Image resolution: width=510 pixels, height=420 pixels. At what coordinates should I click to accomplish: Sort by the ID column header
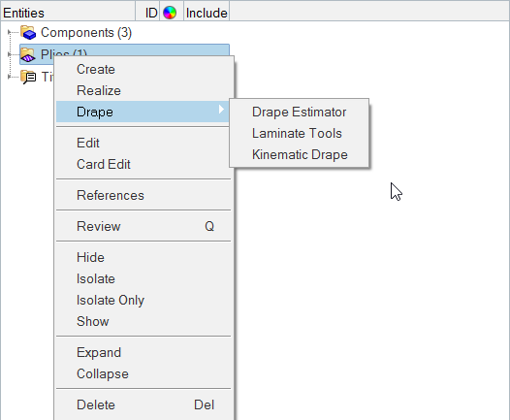coord(151,13)
